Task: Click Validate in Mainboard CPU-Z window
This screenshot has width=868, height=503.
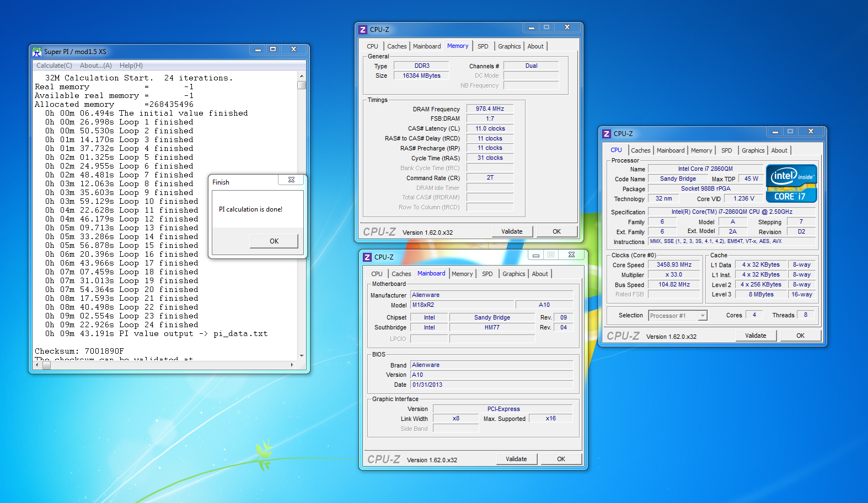Action: pos(516,459)
